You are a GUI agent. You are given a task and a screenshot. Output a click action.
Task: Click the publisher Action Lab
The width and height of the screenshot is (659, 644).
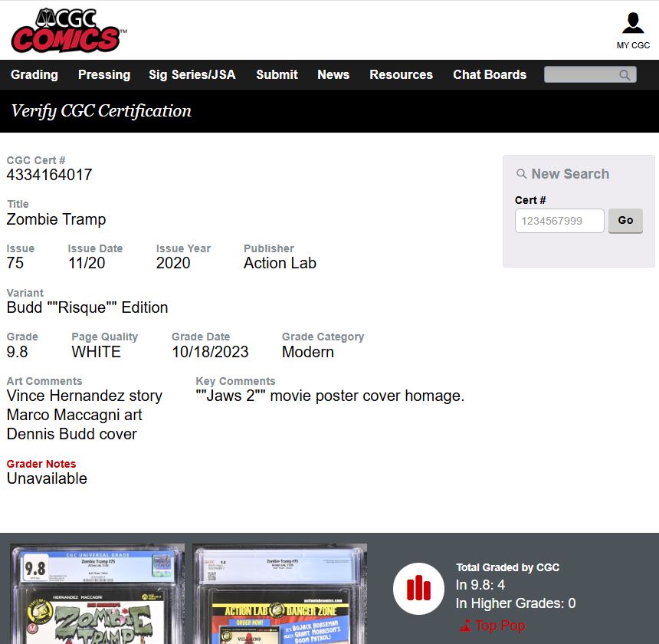pyautogui.click(x=280, y=263)
